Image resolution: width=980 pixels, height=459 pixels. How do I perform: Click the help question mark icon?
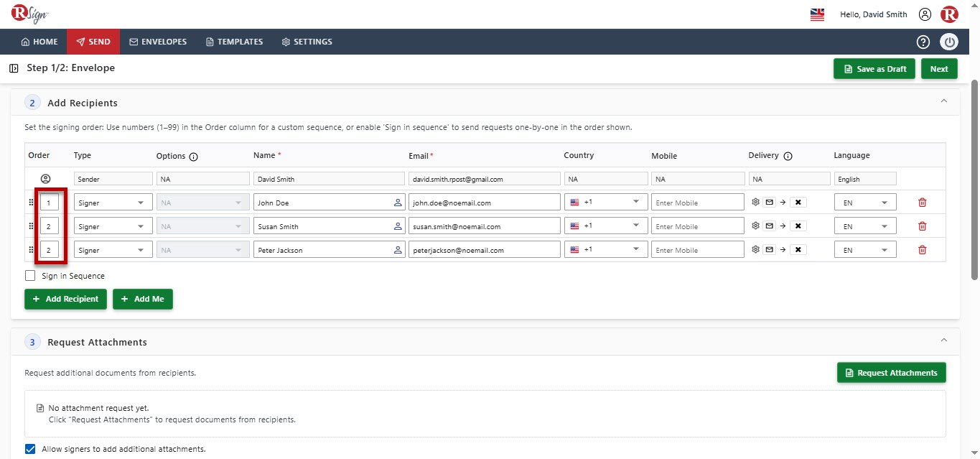point(923,42)
